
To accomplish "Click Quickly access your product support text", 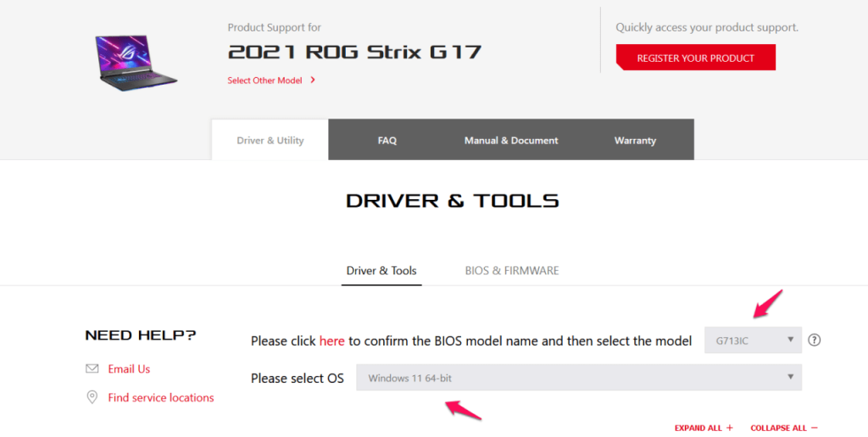I will [707, 27].
